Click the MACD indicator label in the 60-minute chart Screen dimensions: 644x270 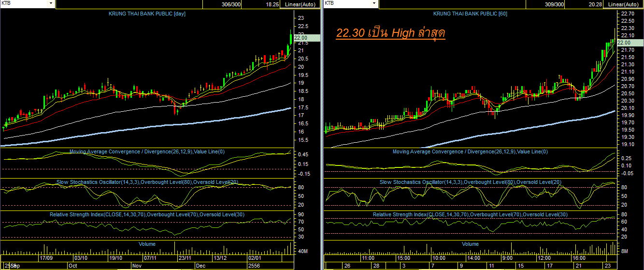[x=470, y=151]
